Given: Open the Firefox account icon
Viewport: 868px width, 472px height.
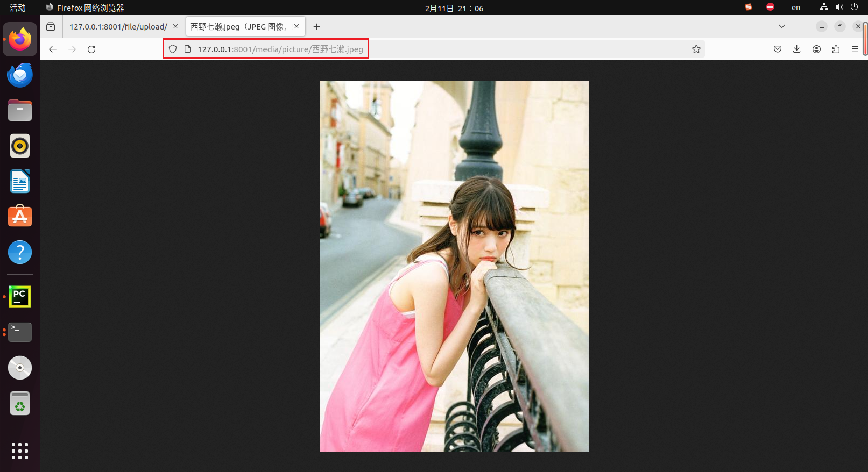Looking at the screenshot, I should (816, 49).
